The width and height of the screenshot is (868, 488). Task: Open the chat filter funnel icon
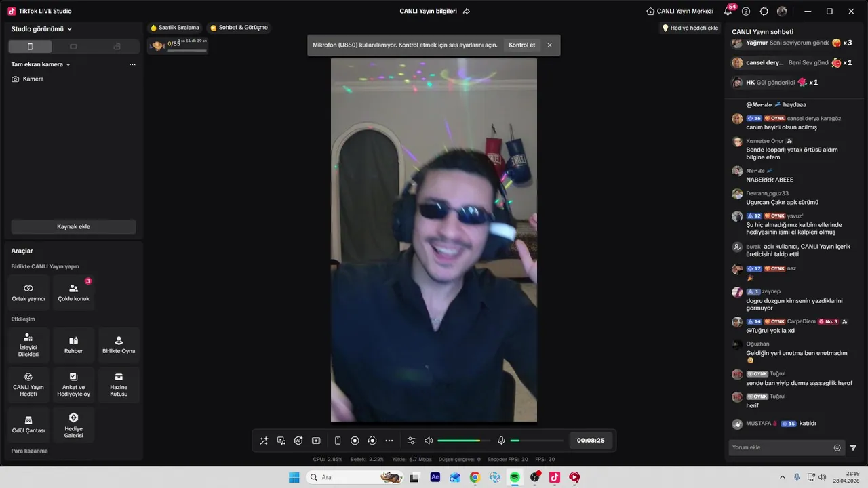[x=853, y=447]
